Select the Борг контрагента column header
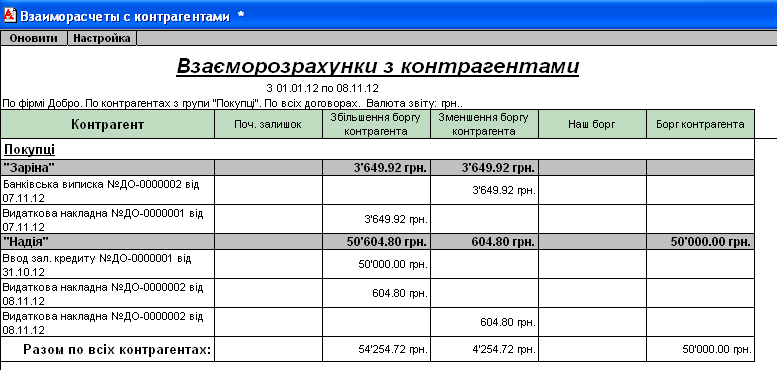Viewport: 777px width, 370px height. coord(700,124)
